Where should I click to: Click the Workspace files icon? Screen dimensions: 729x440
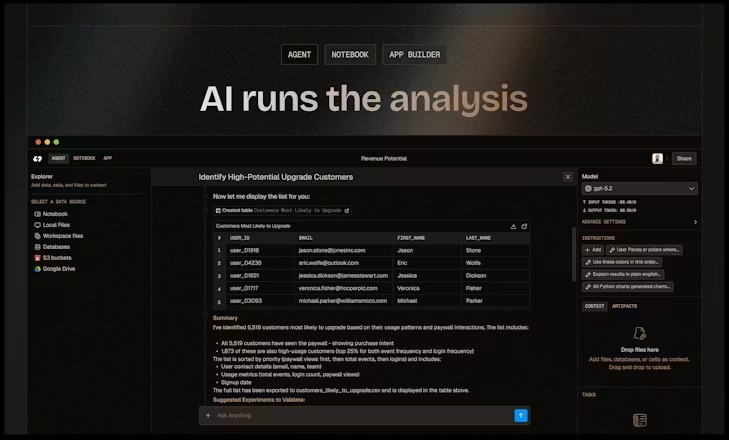pos(37,236)
